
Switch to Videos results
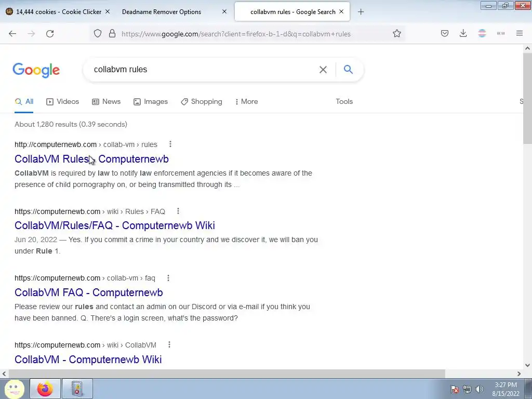(x=63, y=101)
